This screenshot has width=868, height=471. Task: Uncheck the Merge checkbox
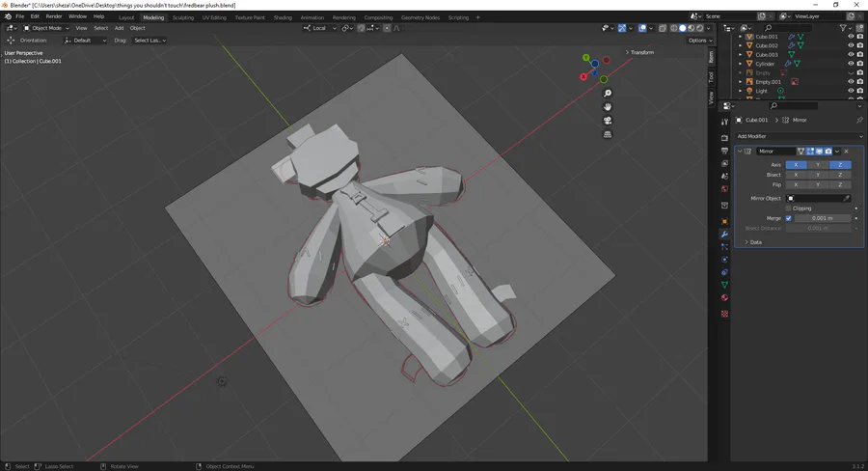pos(789,218)
